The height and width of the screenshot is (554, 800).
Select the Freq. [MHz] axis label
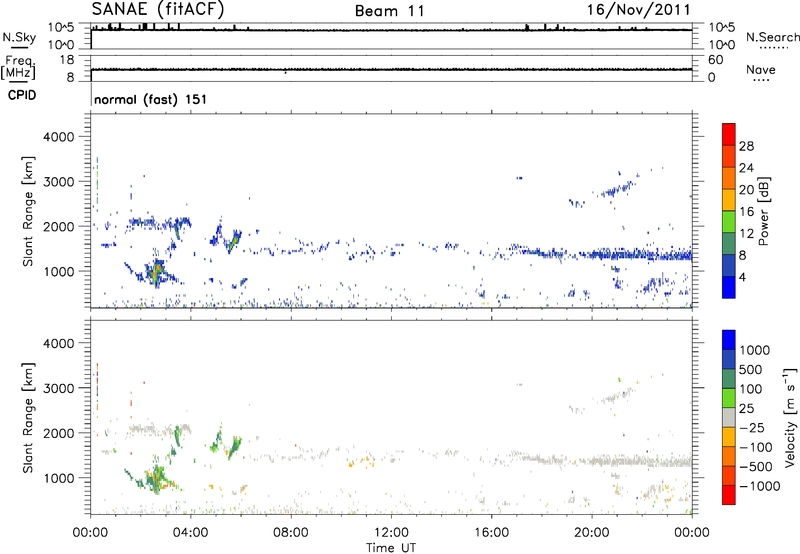click(18, 68)
